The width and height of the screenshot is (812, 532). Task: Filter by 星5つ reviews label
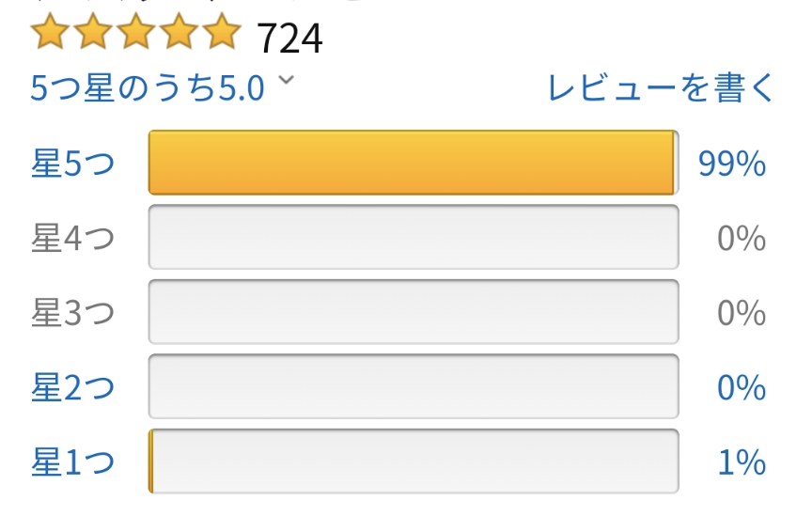point(72,163)
